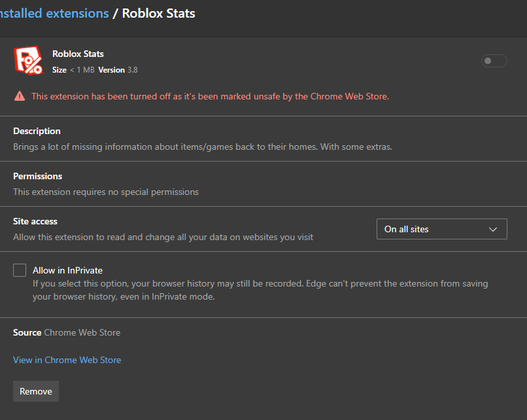527x420 pixels.
Task: Click the red warning triangle icon
Action: click(20, 96)
